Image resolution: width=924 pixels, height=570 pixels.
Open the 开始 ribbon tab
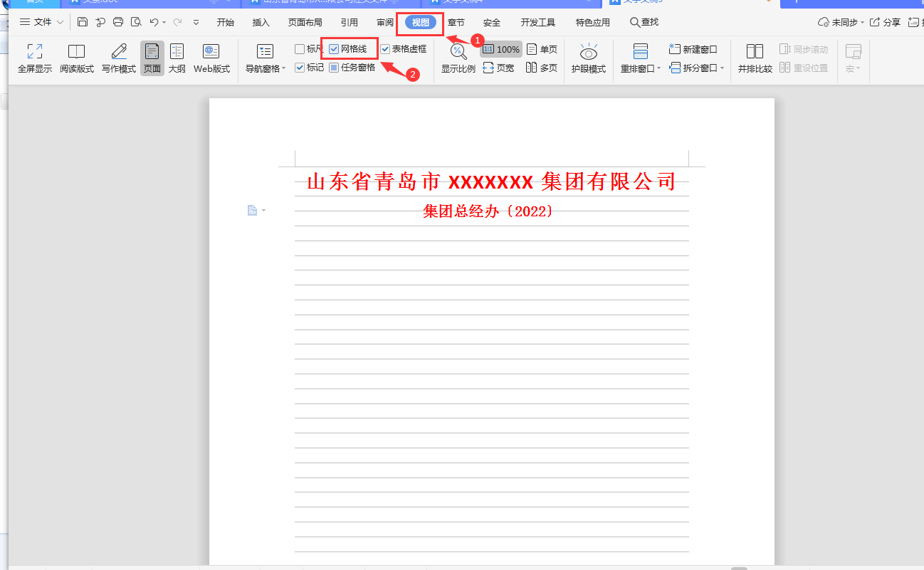coord(226,23)
